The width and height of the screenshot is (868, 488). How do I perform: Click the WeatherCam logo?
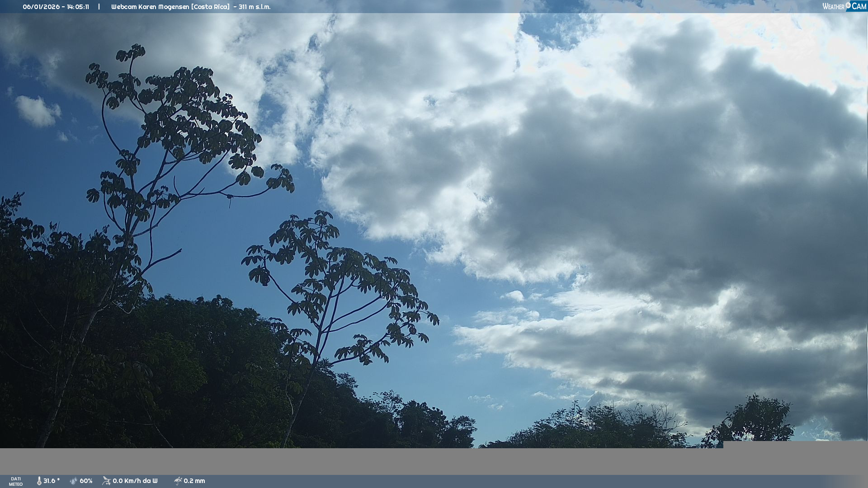(x=844, y=6)
